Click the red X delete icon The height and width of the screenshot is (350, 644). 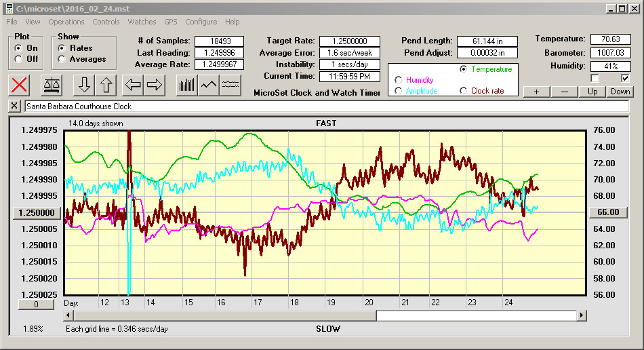pos(20,85)
